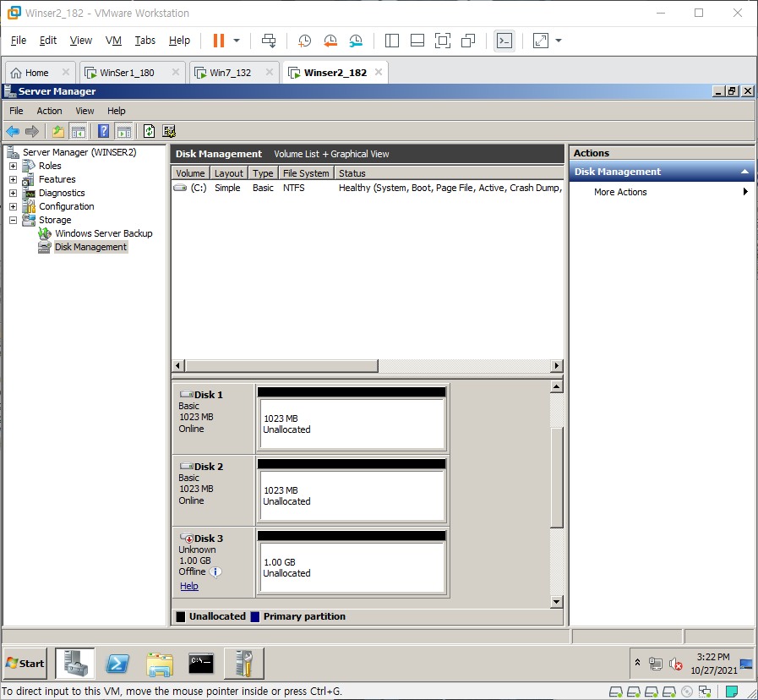
Task: Sort by the Status column header
Action: pos(449,173)
